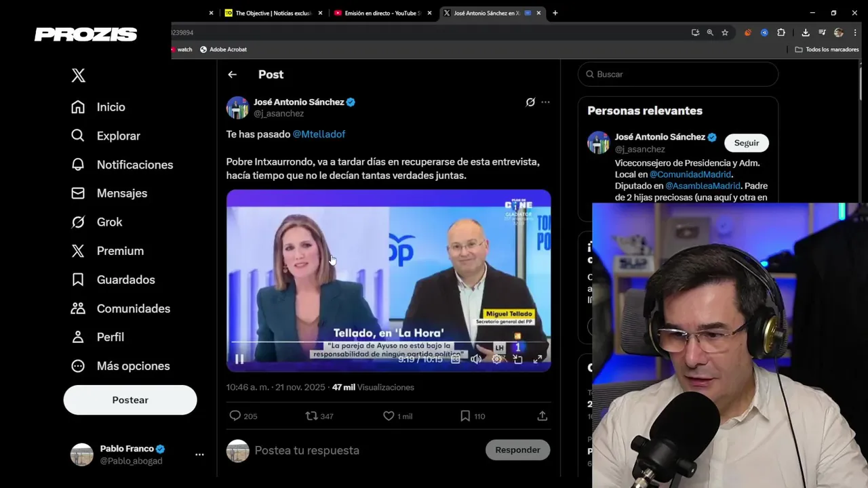Bookmark page with star icon
868x488 pixels.
pos(725,33)
